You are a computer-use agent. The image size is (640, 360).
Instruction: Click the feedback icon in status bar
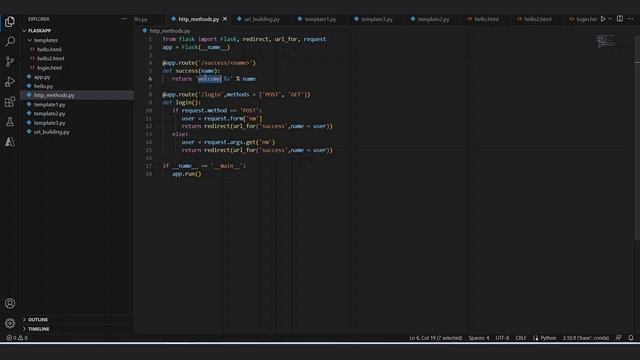[x=619, y=338]
